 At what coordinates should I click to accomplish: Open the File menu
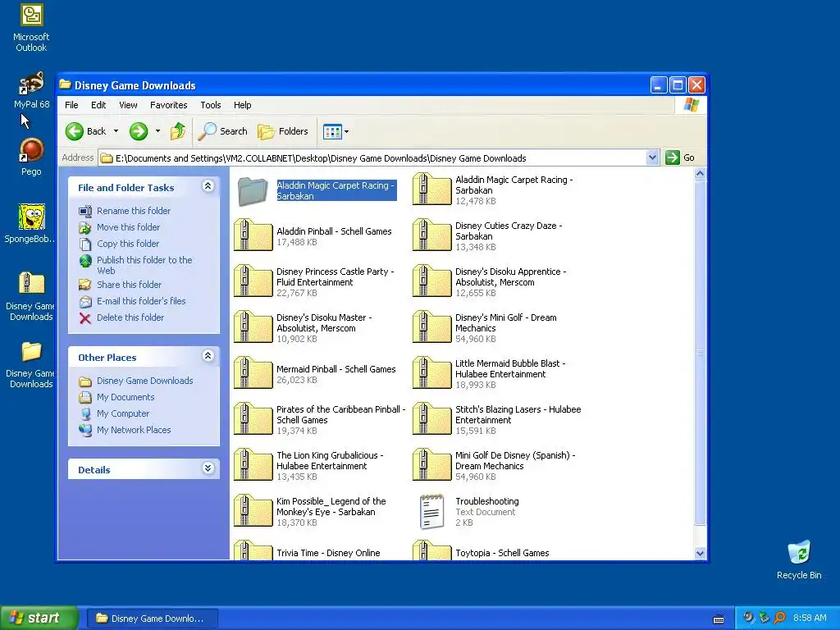click(x=71, y=105)
